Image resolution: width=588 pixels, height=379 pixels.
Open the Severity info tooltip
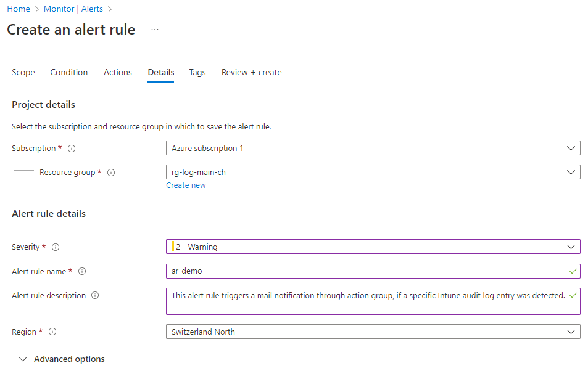[56, 247]
